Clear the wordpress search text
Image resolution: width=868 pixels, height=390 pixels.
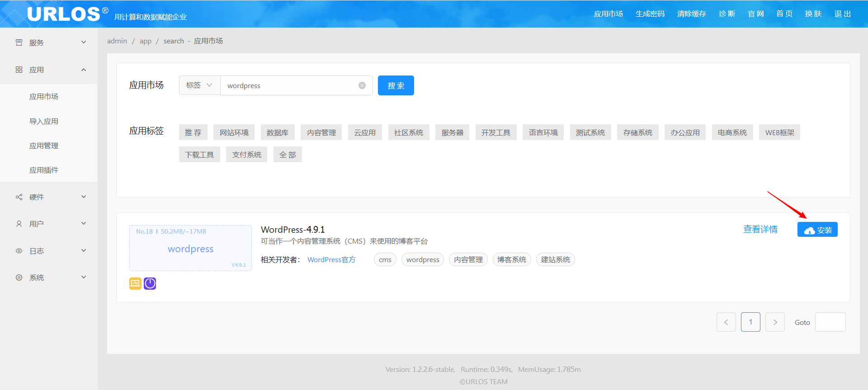tap(362, 85)
